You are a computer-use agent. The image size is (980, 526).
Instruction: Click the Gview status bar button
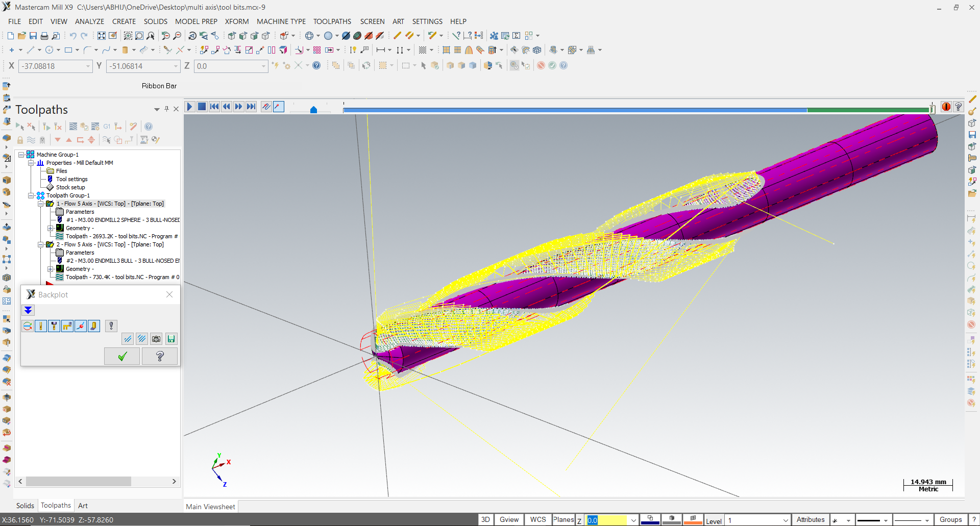click(509, 519)
